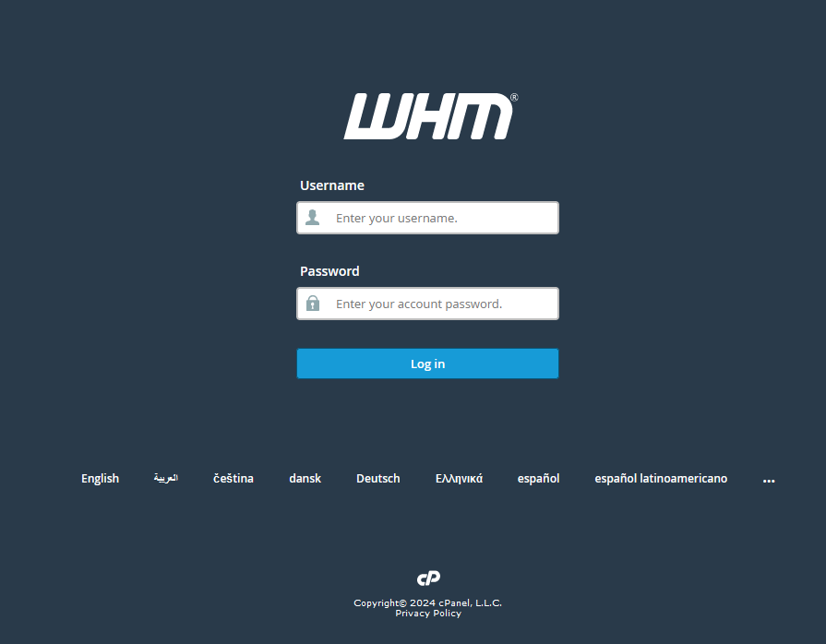This screenshot has height=644, width=826.
Task: Click the Password label
Action: click(x=329, y=271)
